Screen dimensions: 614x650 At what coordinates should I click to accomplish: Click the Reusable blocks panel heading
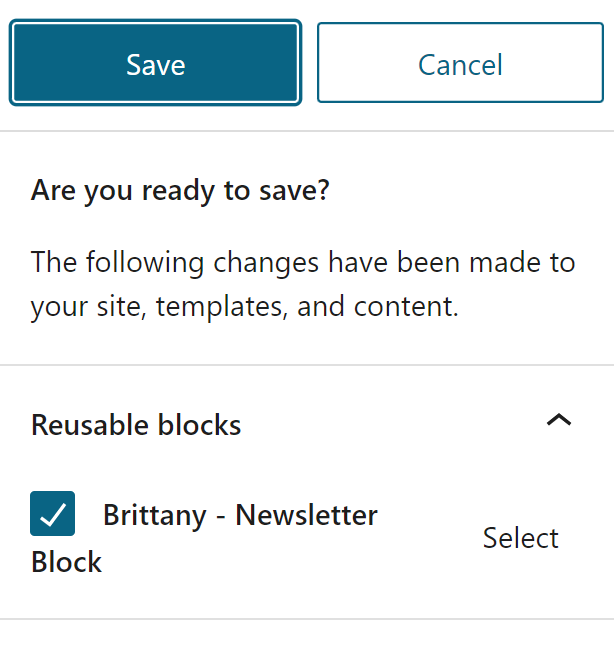136,425
